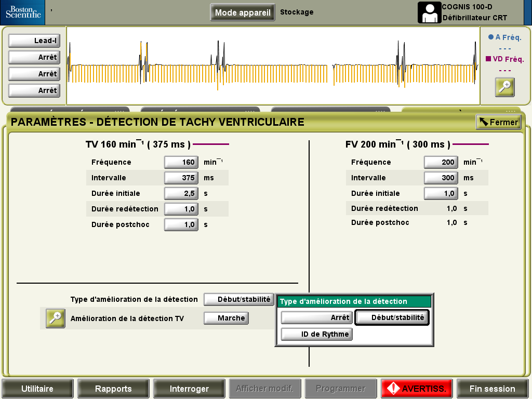Open the Lead-I trace selector
This screenshot has width=532, height=399.
[34, 41]
